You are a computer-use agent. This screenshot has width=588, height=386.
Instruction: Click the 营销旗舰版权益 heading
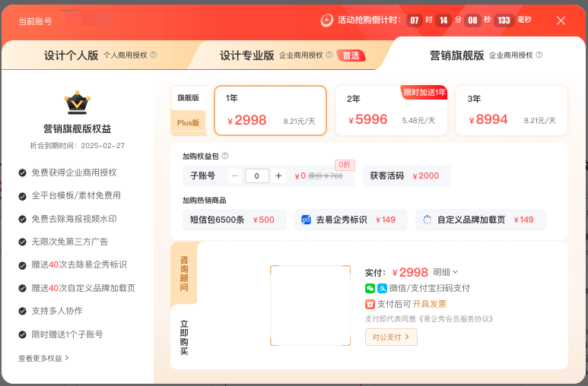[78, 129]
